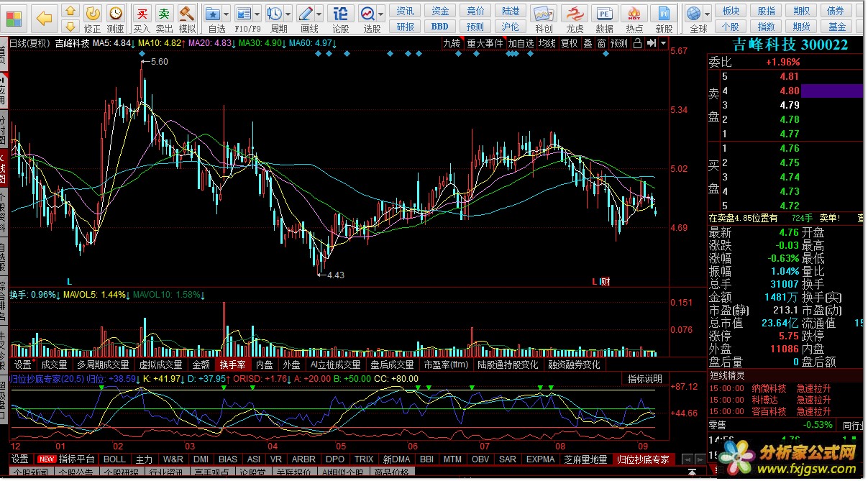Image resolution: width=868 pixels, height=481 pixels.
Task: Open the 龙虎 dragon-tiger list icon
Action: (575, 19)
